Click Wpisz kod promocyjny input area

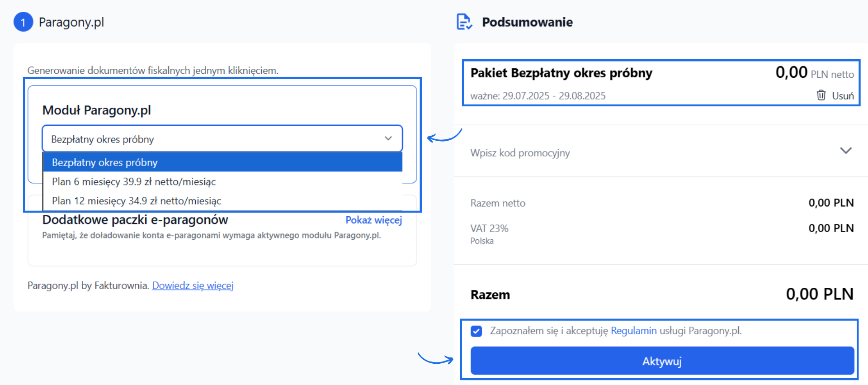tap(520, 152)
